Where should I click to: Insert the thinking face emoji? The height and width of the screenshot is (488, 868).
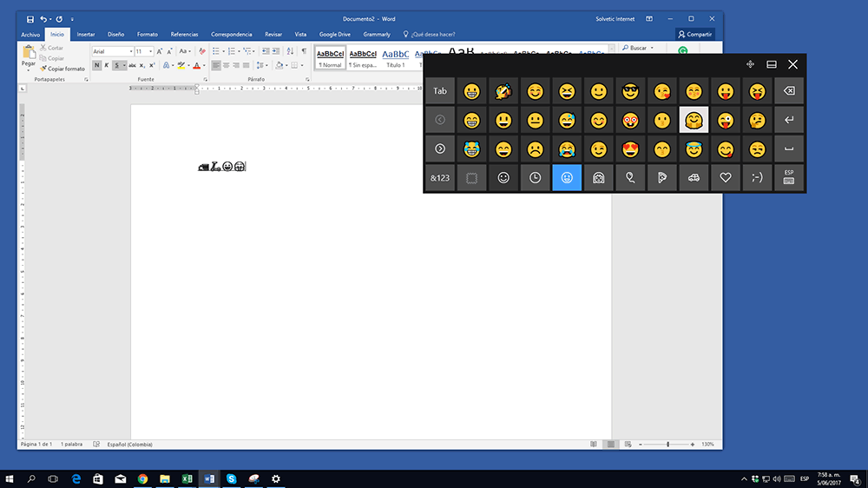click(x=757, y=120)
